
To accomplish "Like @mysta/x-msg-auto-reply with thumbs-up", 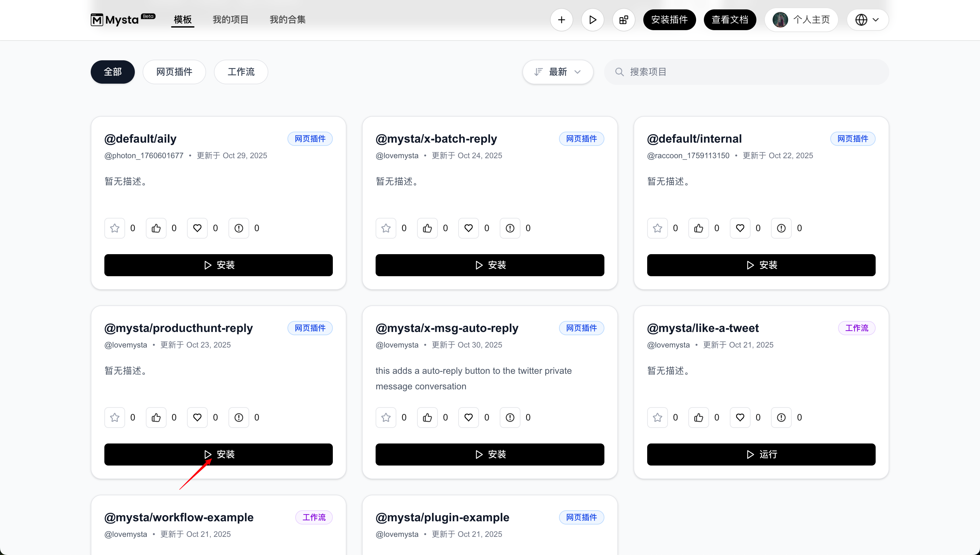I will 427,418.
